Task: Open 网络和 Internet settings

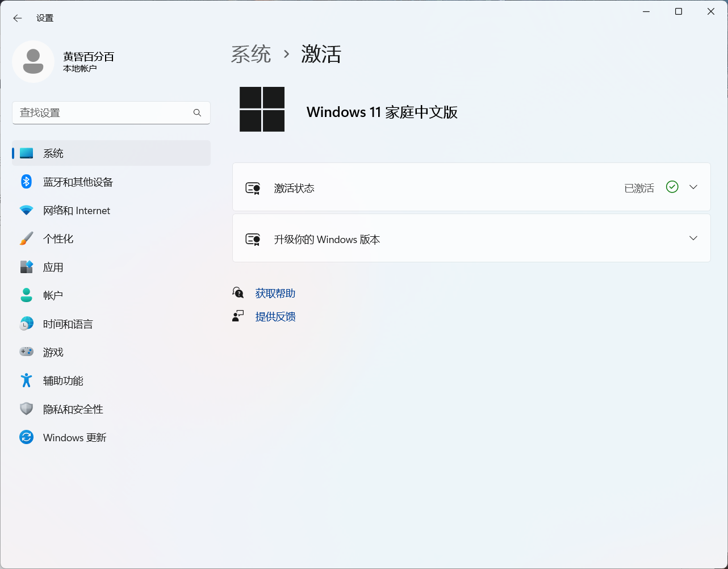Action: [111, 210]
